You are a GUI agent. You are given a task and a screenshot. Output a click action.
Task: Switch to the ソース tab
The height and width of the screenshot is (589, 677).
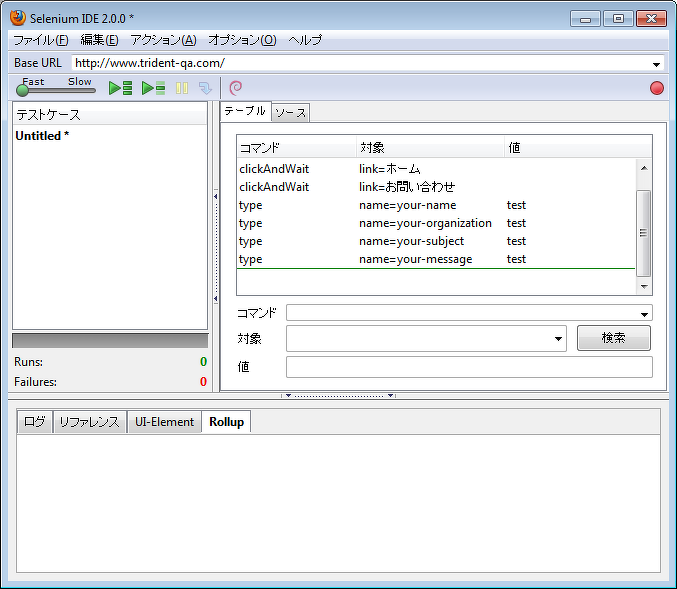(x=291, y=113)
